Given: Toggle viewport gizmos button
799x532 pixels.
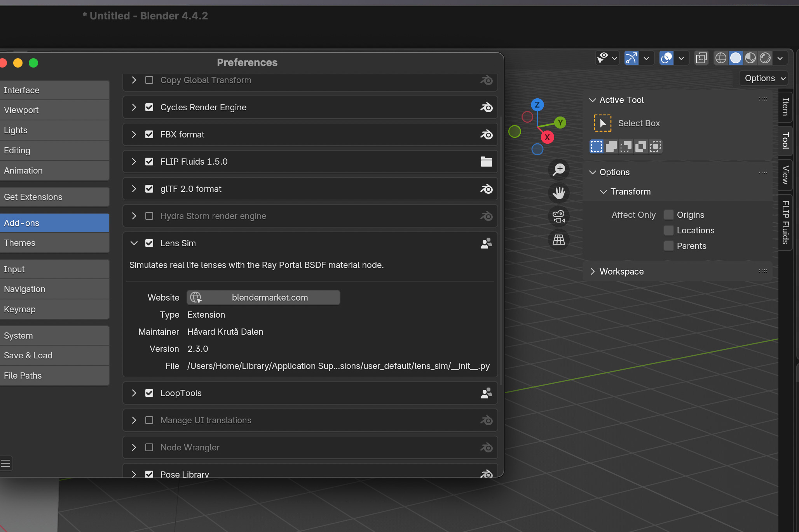Looking at the screenshot, I should click(x=632, y=58).
